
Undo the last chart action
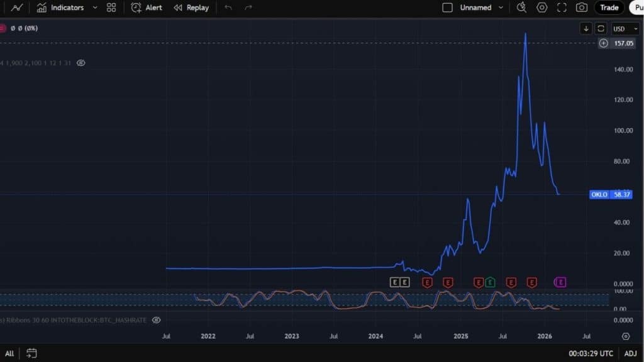pos(228,8)
